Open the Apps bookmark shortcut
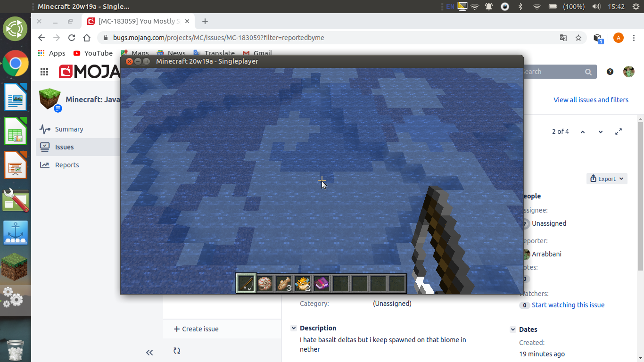Screen dimensions: 644x362 (x=51, y=53)
